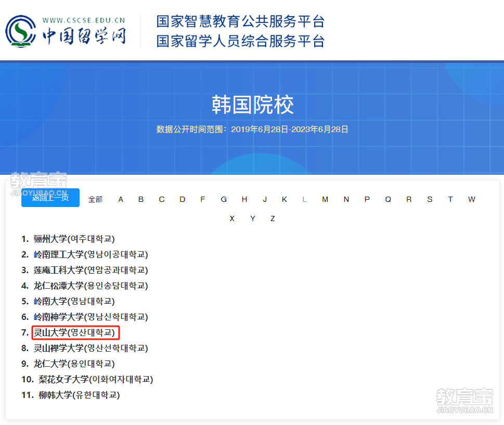This screenshot has height=425, width=504.
Task: Open 龙仁大学(용인대학교) entry
Action: (74, 364)
